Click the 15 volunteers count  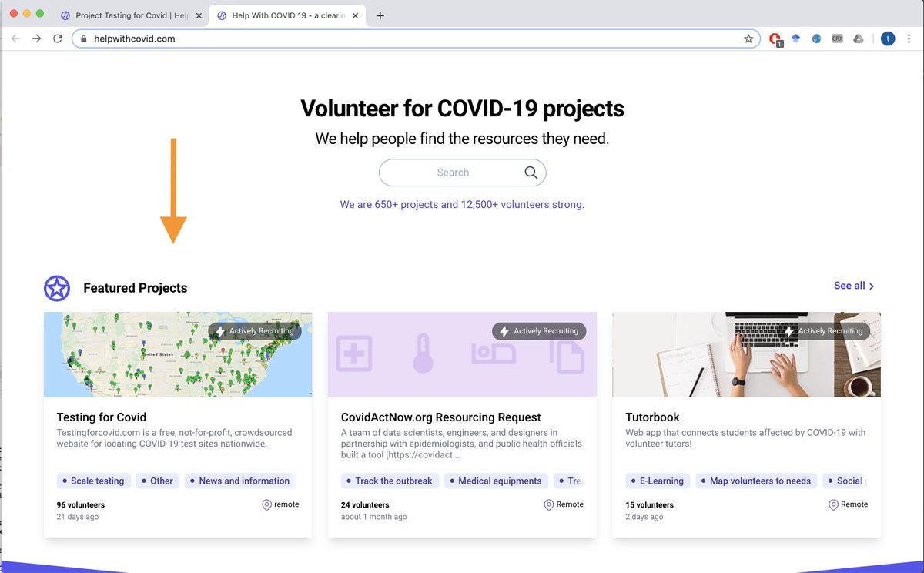point(649,505)
